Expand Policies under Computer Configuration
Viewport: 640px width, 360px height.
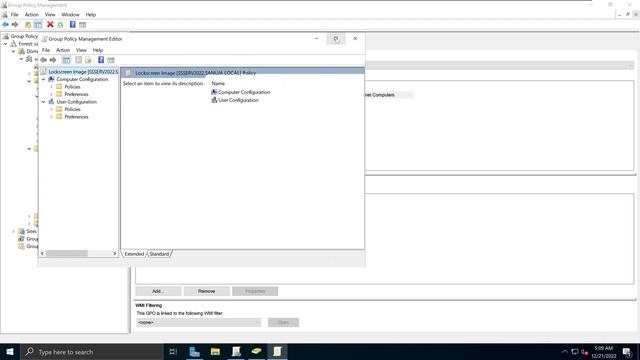tap(51, 87)
